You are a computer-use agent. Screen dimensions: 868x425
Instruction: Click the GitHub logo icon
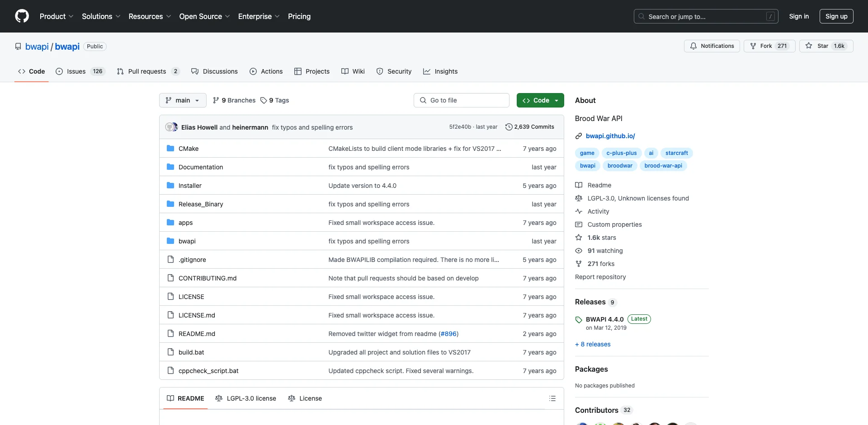point(22,16)
